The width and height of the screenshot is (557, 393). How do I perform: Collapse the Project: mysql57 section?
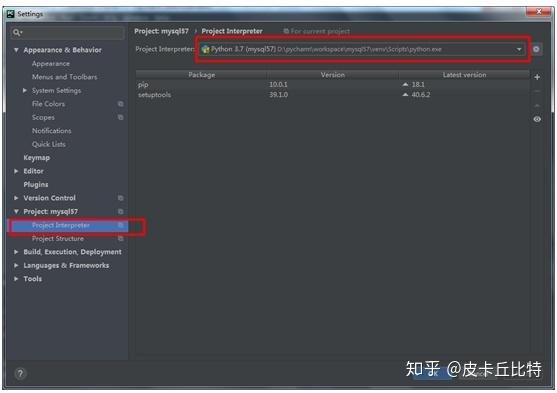click(x=16, y=211)
